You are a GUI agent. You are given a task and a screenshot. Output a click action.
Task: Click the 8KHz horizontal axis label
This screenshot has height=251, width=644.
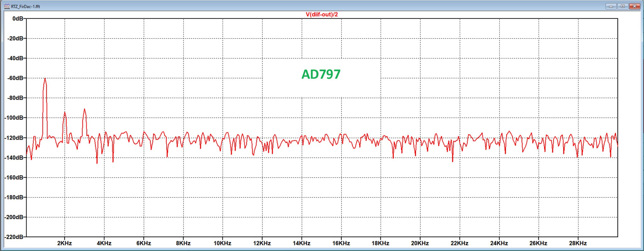pos(183,243)
